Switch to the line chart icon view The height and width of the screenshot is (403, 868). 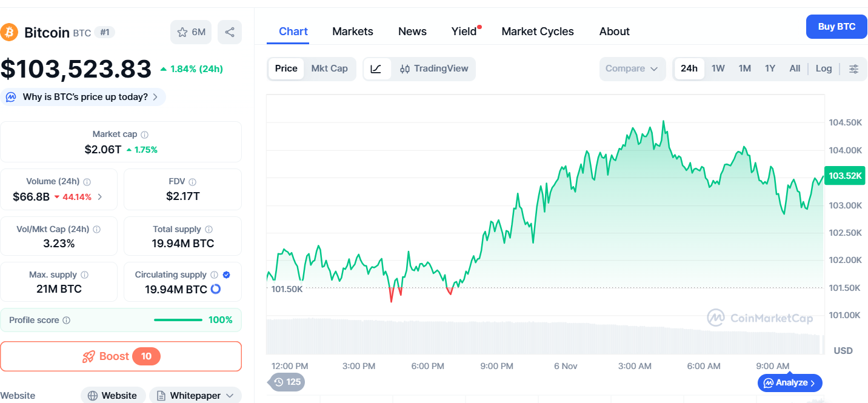376,69
